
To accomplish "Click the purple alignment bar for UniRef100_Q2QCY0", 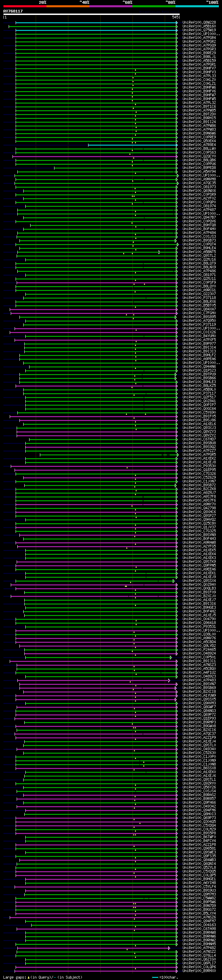I will coord(95,156).
